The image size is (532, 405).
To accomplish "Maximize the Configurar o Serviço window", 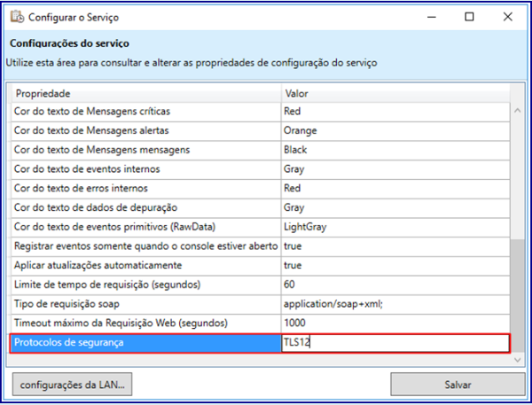I will (469, 17).
